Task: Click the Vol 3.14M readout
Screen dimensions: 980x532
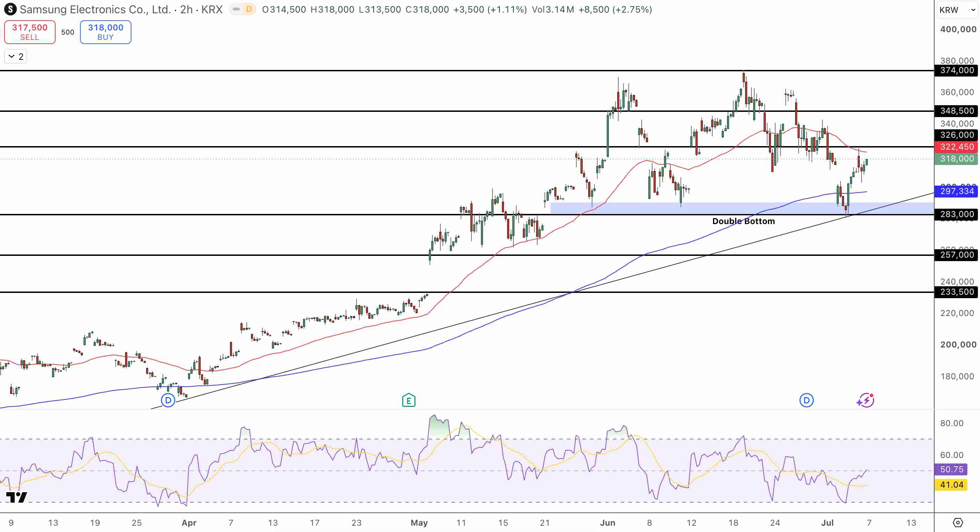Action: point(553,9)
